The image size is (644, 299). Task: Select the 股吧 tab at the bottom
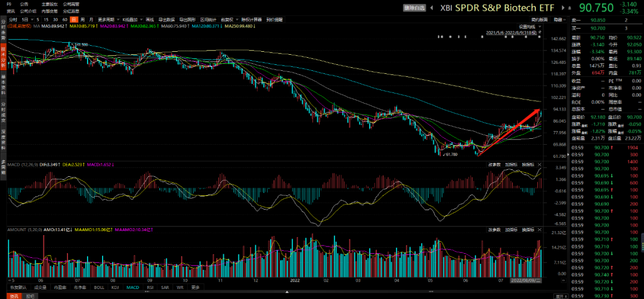pyautogui.click(x=30, y=295)
